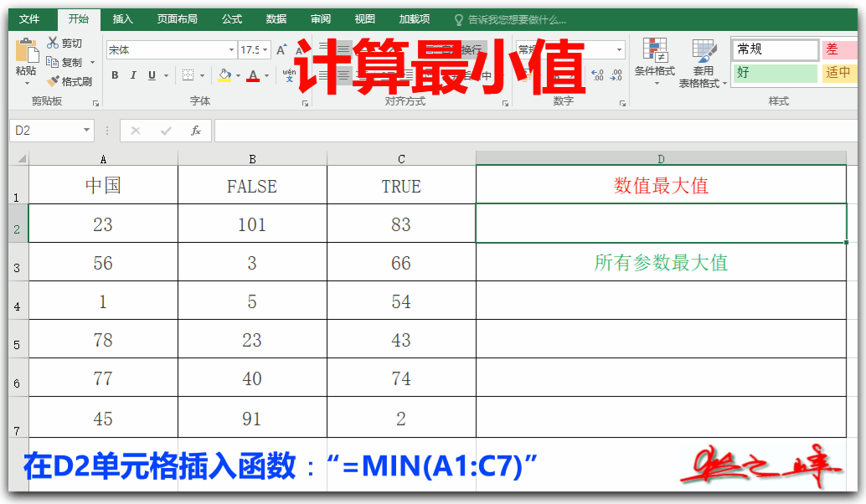Click the insert function fx icon

tap(195, 131)
